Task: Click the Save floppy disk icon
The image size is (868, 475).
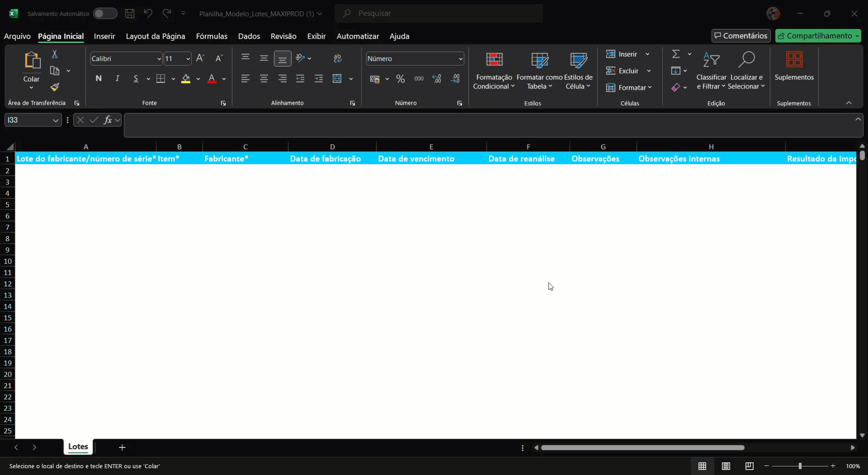Action: [x=130, y=14]
